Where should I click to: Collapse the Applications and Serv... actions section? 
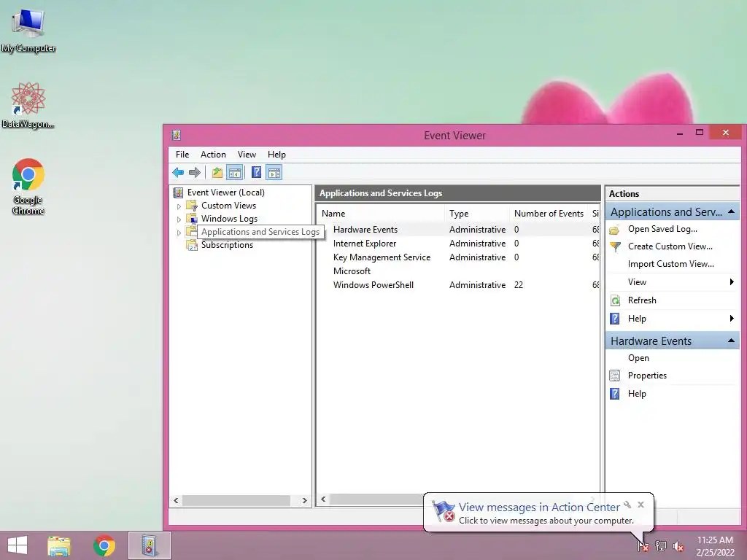click(731, 211)
